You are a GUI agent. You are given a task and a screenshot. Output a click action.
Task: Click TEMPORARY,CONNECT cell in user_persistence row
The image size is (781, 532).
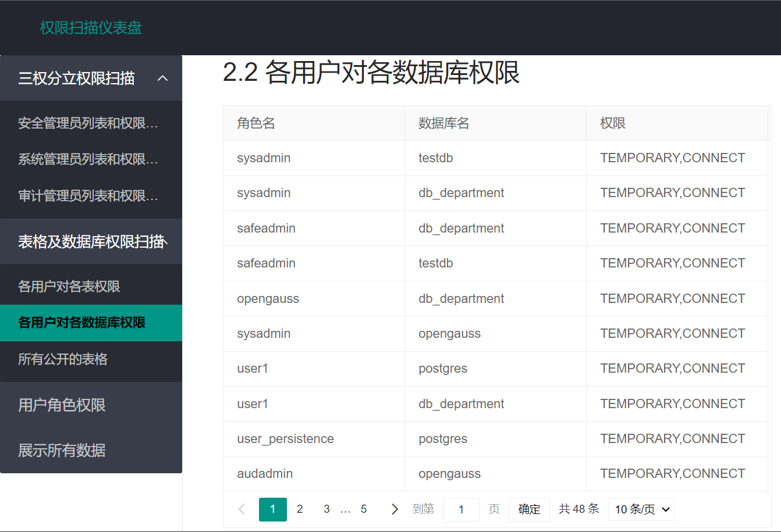click(677, 439)
